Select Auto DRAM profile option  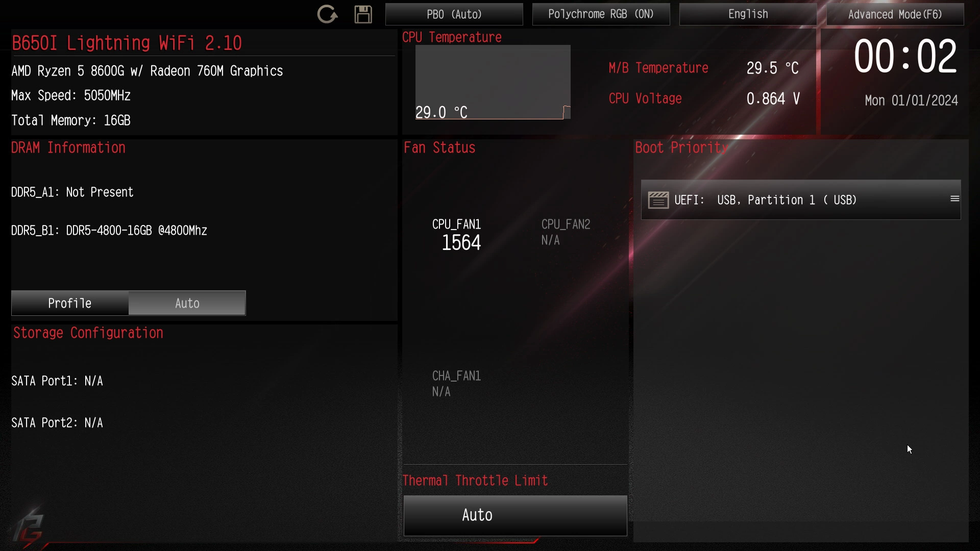(x=187, y=303)
